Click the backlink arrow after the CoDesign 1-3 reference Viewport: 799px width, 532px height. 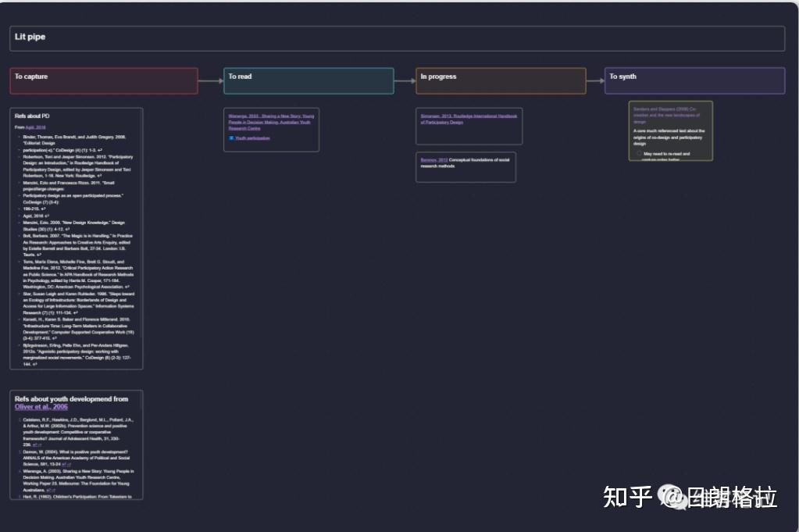click(x=100, y=150)
